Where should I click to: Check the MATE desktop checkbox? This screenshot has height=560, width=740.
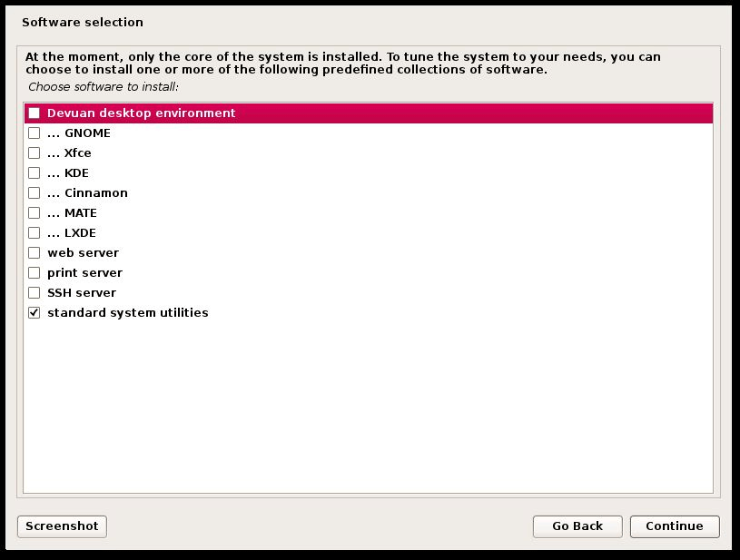(x=35, y=212)
